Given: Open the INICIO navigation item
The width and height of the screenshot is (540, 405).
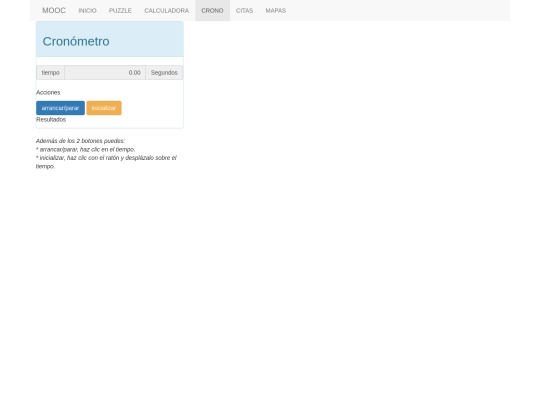Looking at the screenshot, I should (87, 11).
